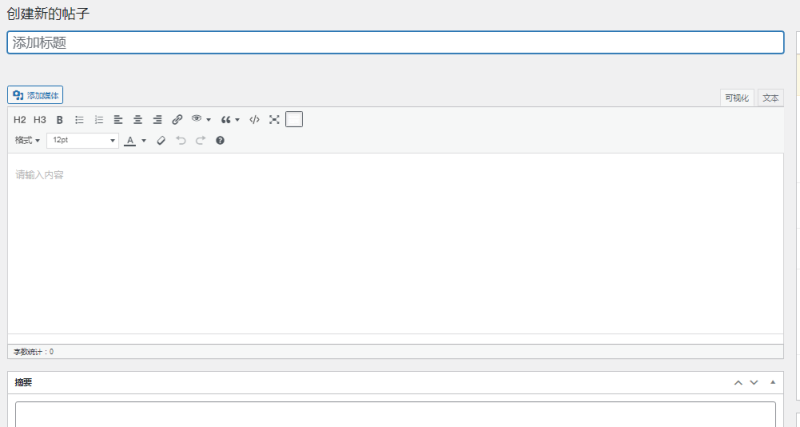Switch to the 可视化 visual tab
Image resolution: width=800 pixels, height=427 pixels.
[x=737, y=98]
